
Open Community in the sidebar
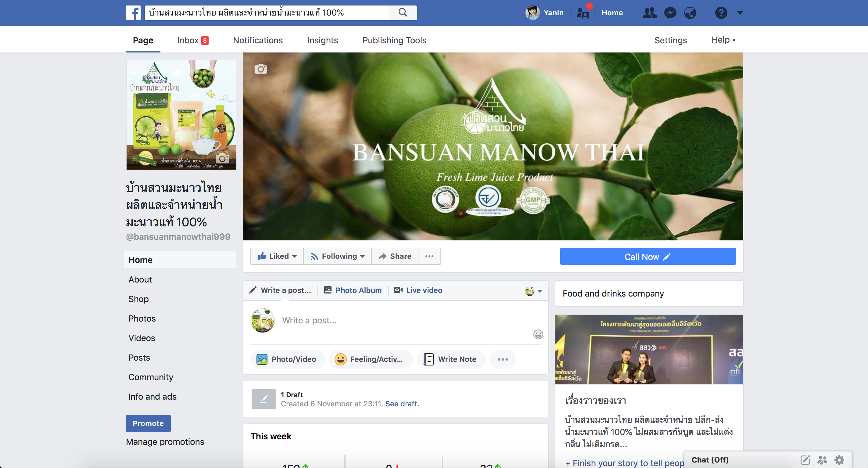point(151,377)
